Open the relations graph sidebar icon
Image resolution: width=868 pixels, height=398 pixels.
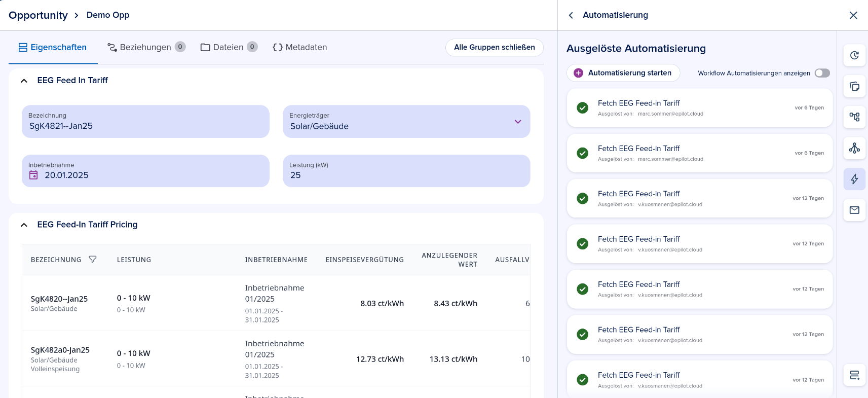(x=854, y=148)
